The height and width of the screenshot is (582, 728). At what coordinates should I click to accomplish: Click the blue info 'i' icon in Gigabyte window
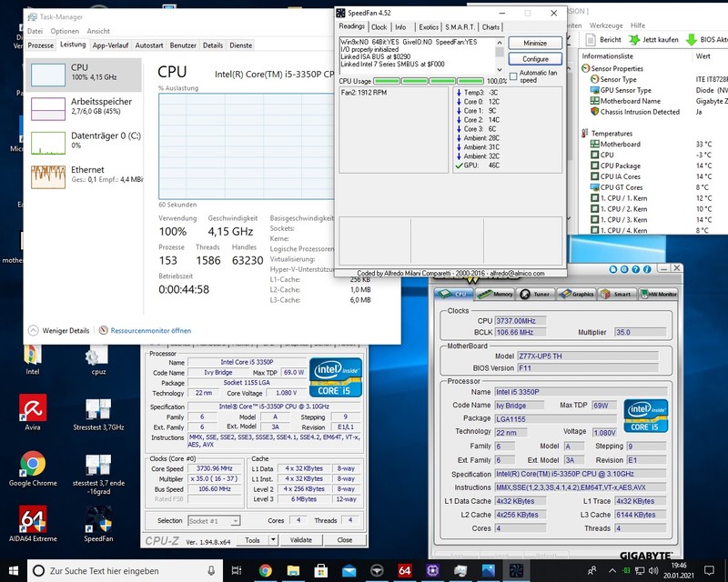coord(647,269)
